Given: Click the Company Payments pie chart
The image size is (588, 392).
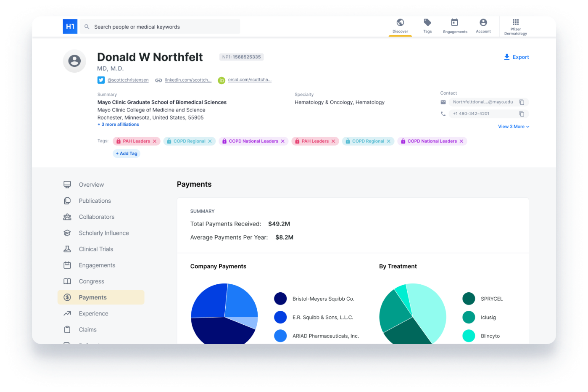Looking at the screenshot, I should (224, 314).
